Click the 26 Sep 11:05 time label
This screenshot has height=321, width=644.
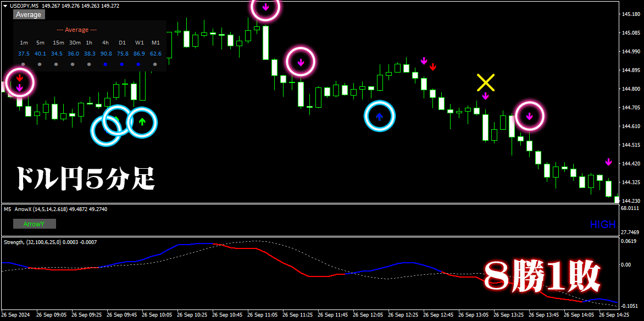263,315
